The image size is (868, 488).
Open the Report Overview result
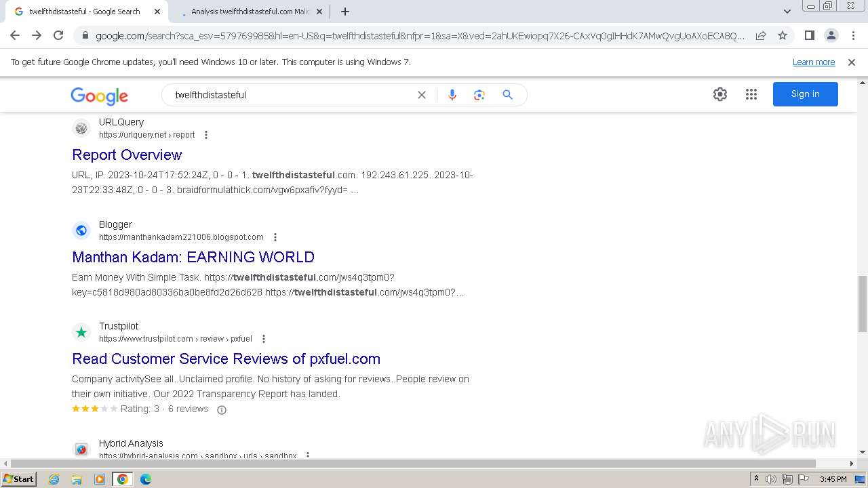pos(127,155)
